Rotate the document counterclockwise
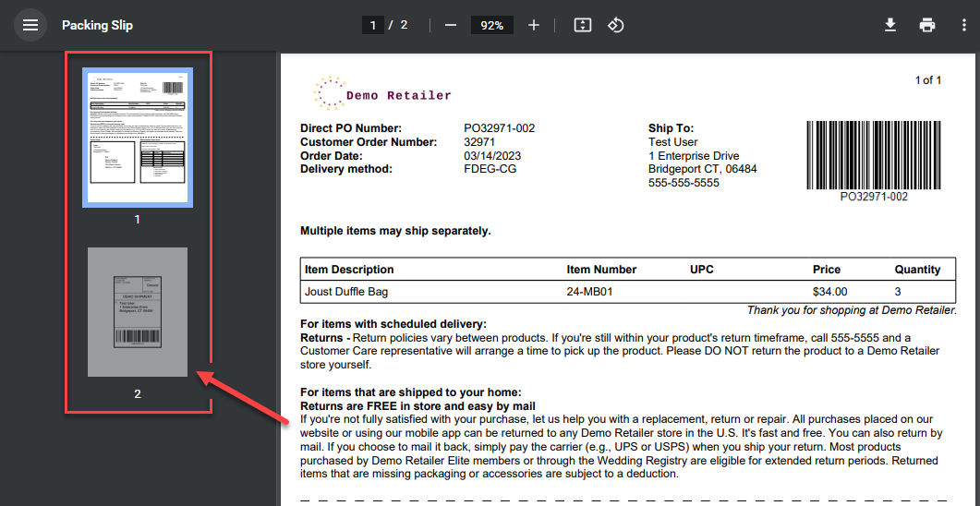980x506 pixels. [x=616, y=25]
